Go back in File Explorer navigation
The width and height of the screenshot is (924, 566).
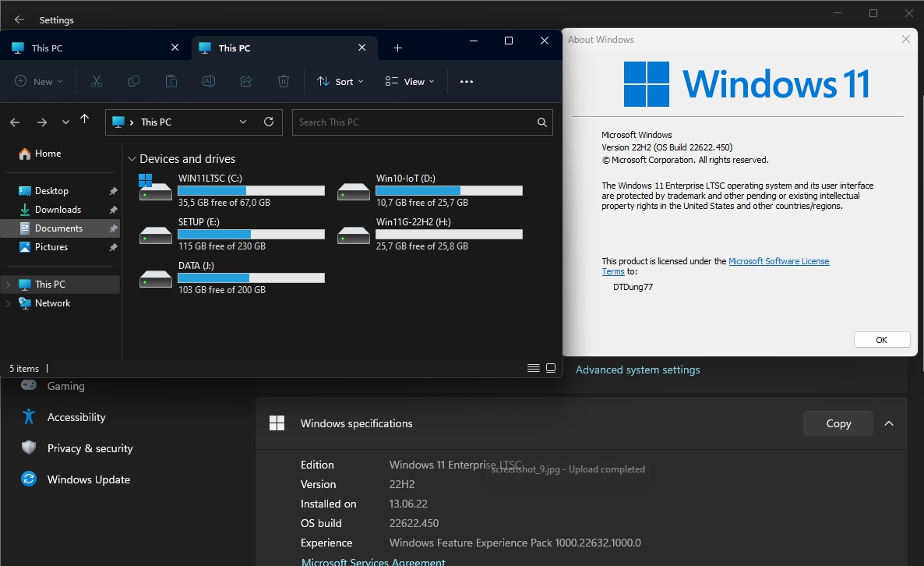tap(16, 122)
